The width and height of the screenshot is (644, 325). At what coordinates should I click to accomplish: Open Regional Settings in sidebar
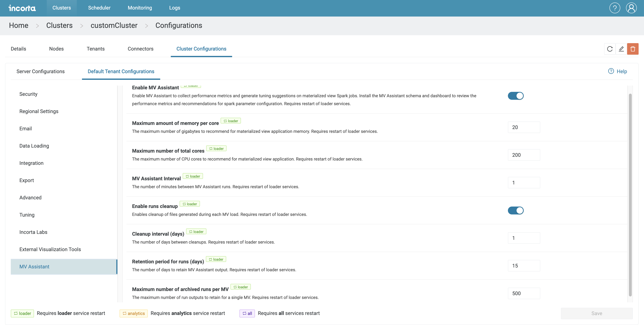[64, 111]
